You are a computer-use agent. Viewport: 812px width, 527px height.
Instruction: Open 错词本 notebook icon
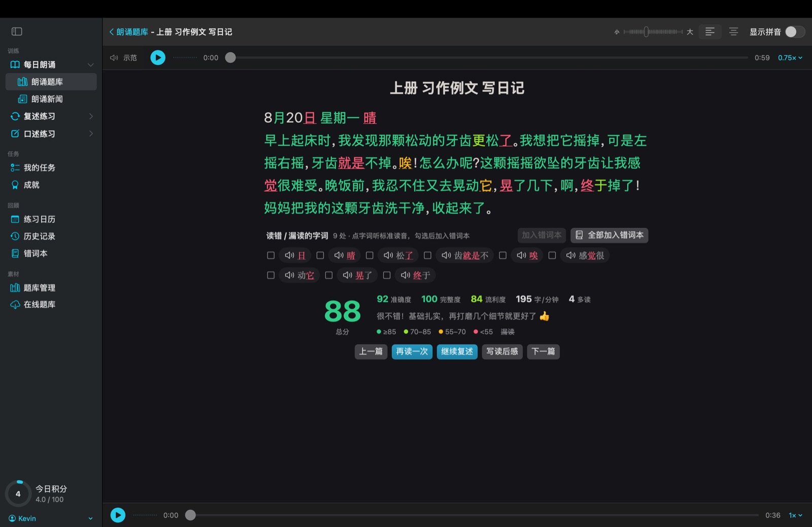point(15,254)
